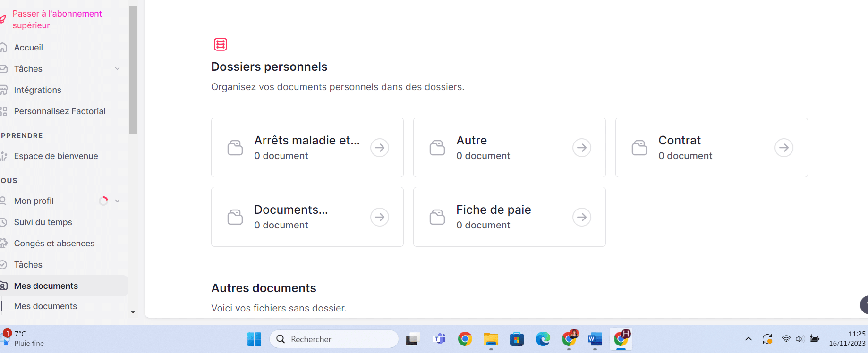Switch to active Chrome profile H window
The height and width of the screenshot is (353, 868).
pos(621,339)
